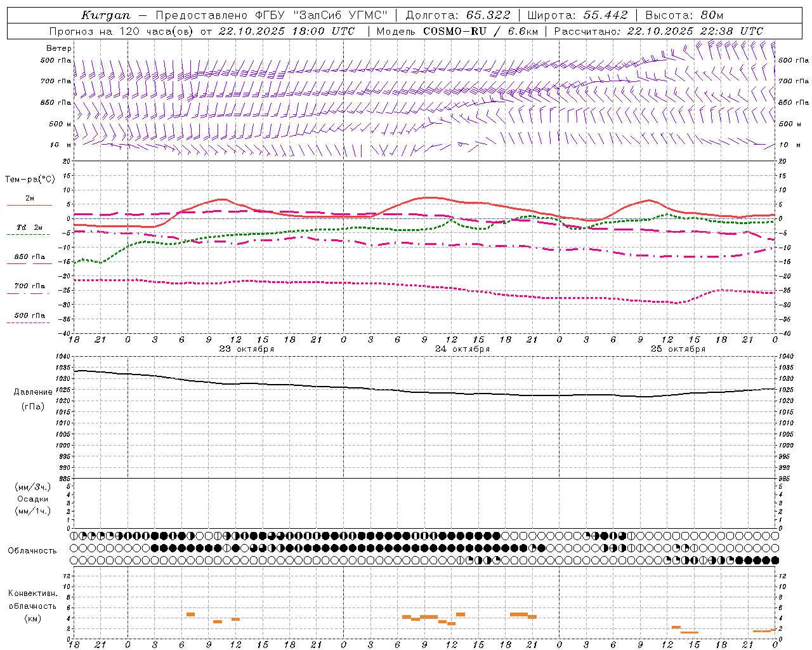Screen dimensions: 812x650
Task: Click the Ветер panel label
Action: [59, 48]
